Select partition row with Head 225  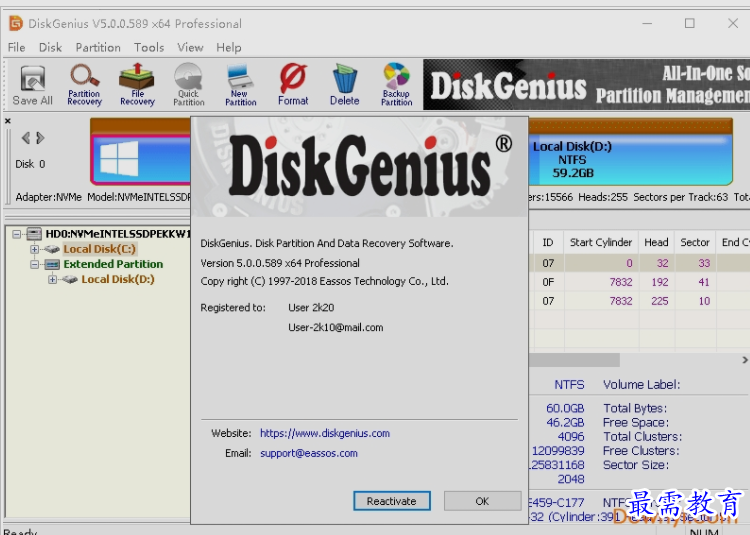[639, 301]
